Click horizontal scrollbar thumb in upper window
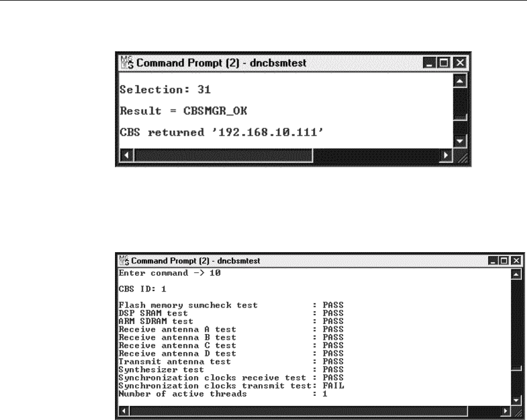 coord(223,156)
